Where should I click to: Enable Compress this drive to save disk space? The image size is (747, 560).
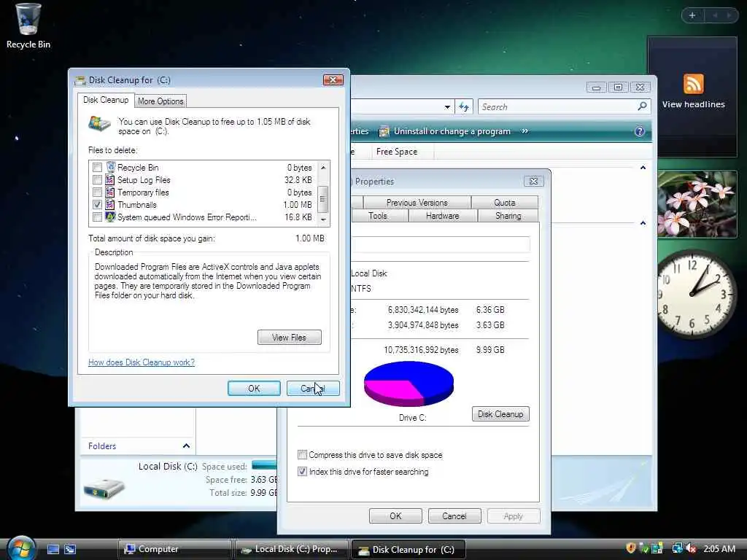click(302, 454)
